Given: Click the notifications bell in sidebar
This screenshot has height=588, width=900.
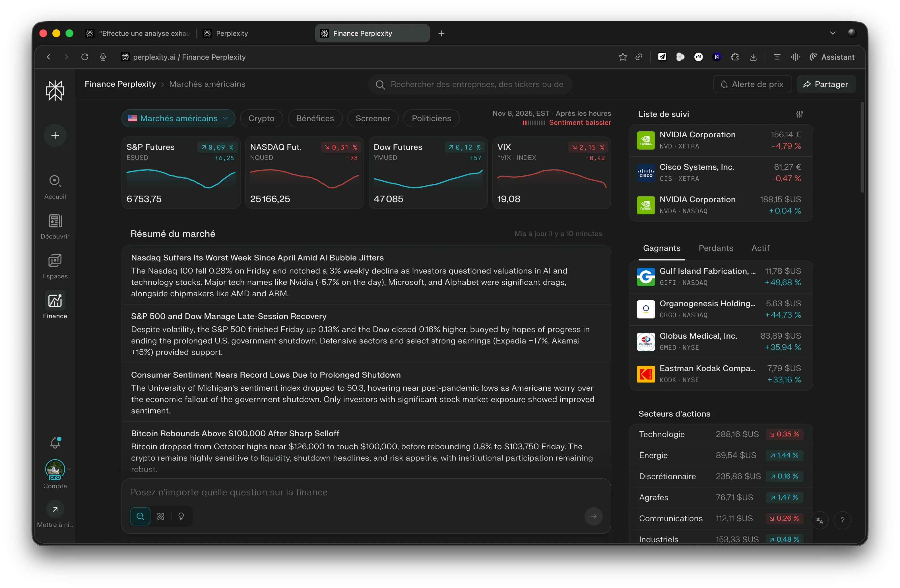Looking at the screenshot, I should (x=55, y=442).
